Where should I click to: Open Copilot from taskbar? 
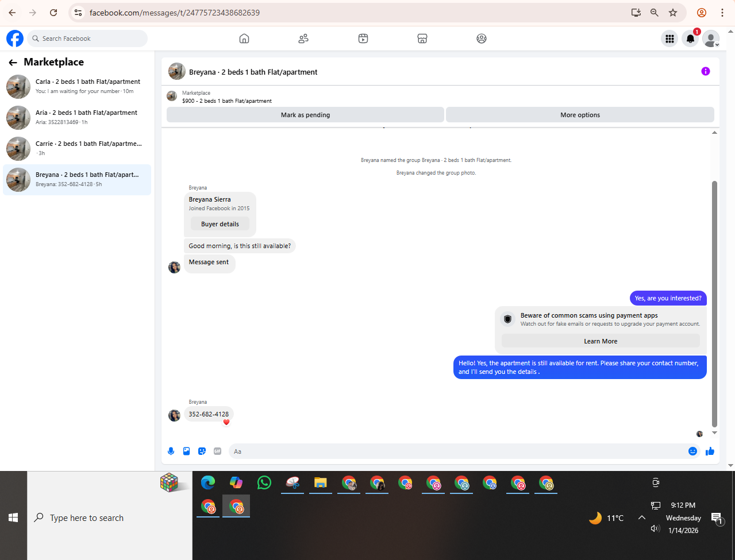[236, 482]
